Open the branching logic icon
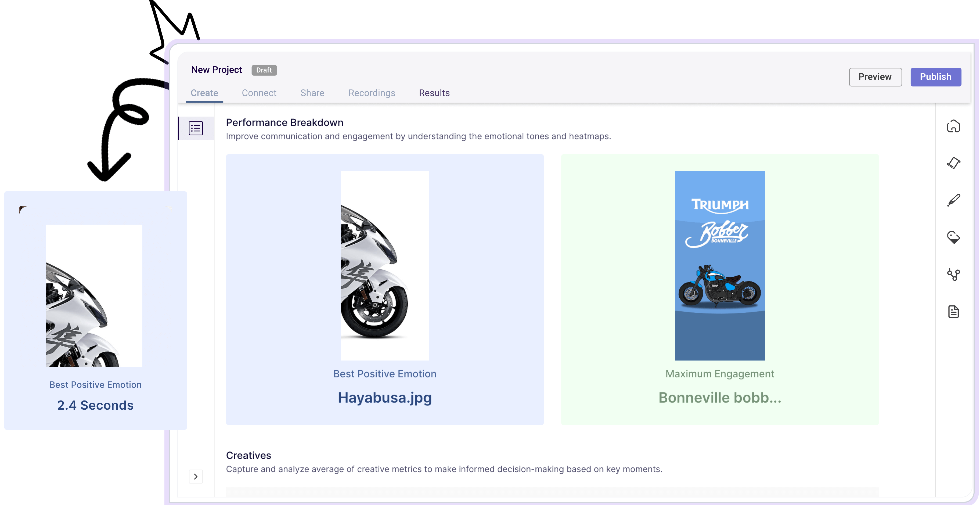 point(953,274)
